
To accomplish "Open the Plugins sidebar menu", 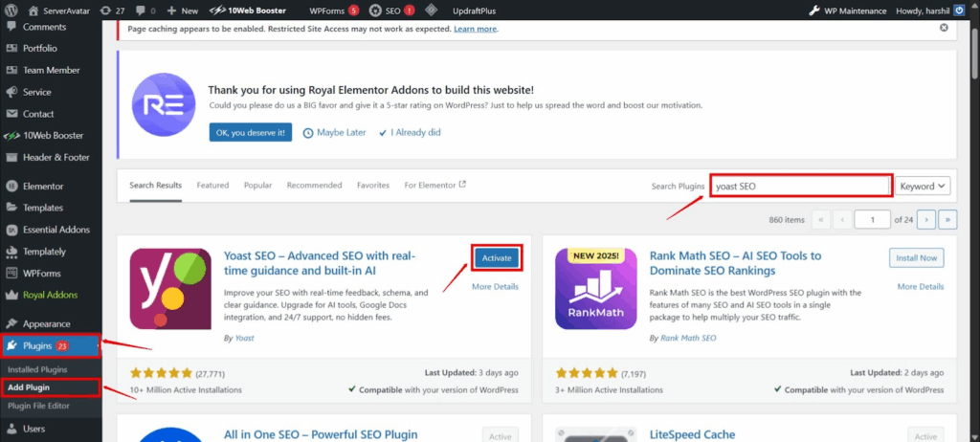I will [50, 345].
